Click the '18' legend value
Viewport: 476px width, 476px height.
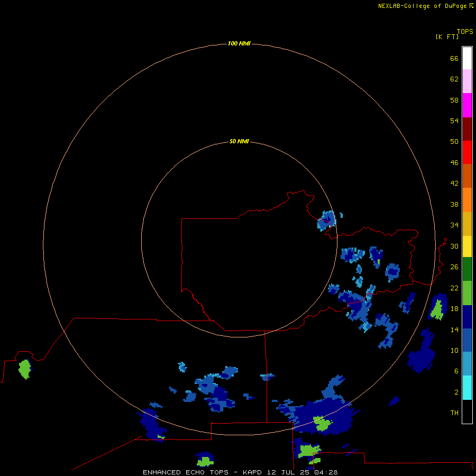tap(454, 309)
